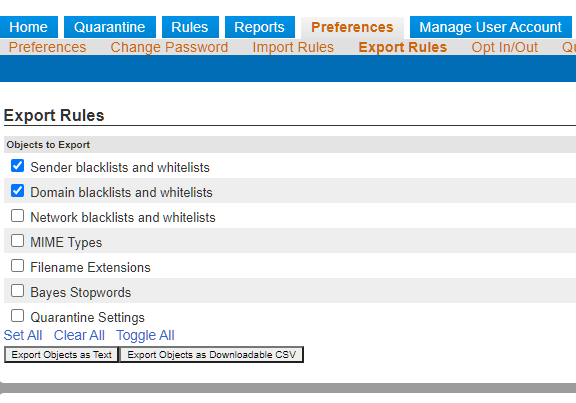
Task: Open the Preferences sub-menu link
Action: click(x=47, y=47)
